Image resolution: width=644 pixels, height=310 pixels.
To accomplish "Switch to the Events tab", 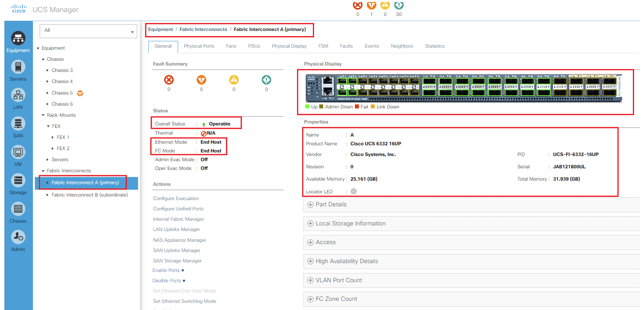I will click(x=372, y=46).
